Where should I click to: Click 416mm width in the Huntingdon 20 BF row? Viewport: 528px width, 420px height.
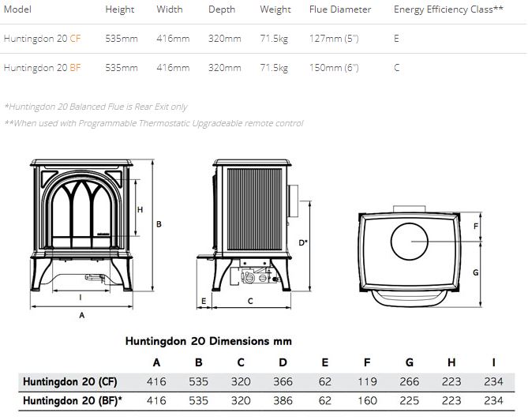173,68
